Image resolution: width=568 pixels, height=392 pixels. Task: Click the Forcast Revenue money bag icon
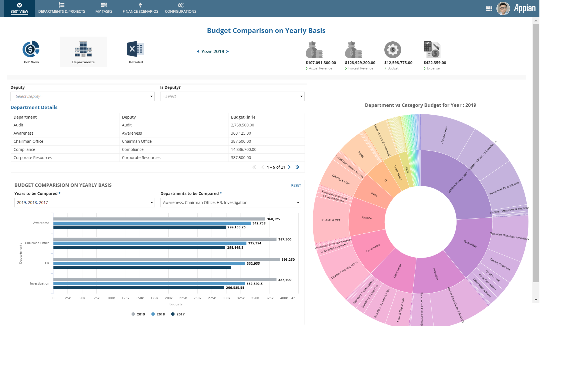click(353, 50)
